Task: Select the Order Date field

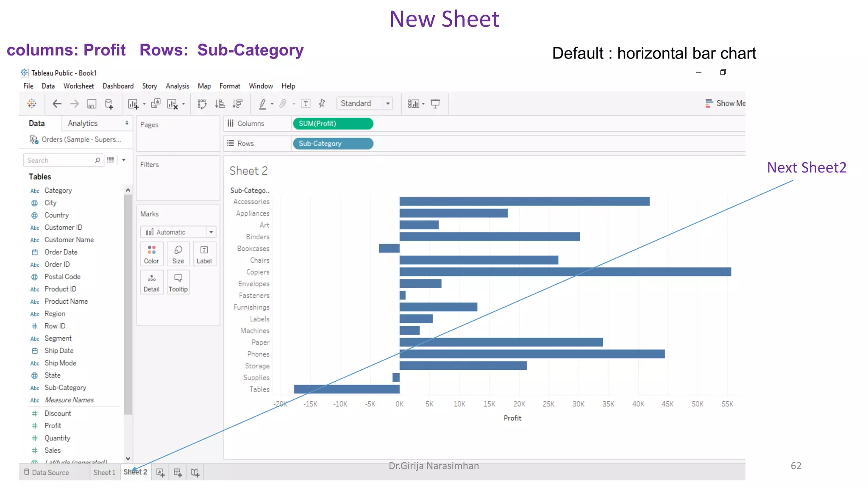Action: [x=61, y=252]
